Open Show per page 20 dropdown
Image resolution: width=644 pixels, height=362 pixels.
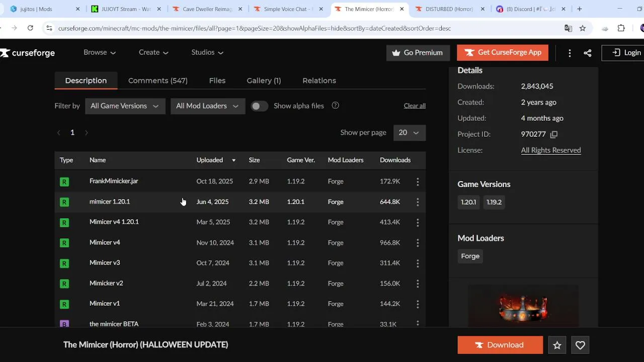tap(410, 133)
